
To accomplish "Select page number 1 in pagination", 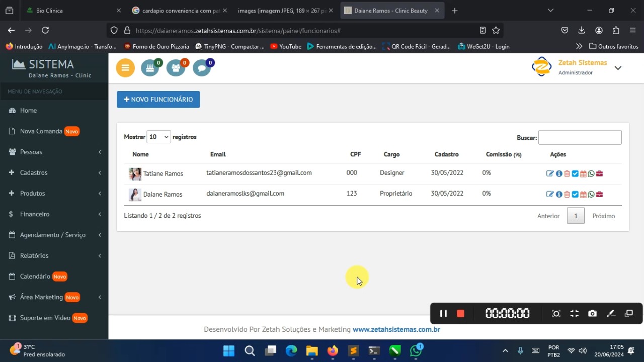I will [x=576, y=216].
